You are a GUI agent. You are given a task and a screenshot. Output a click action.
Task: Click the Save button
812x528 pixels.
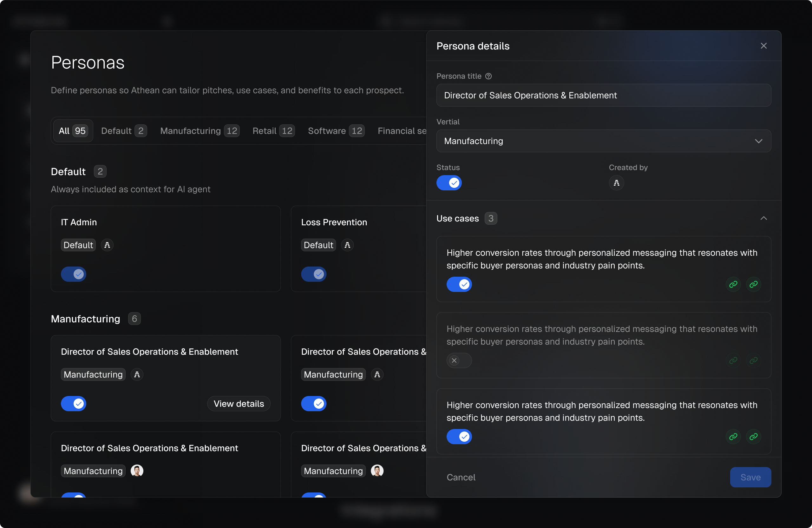pyautogui.click(x=750, y=477)
